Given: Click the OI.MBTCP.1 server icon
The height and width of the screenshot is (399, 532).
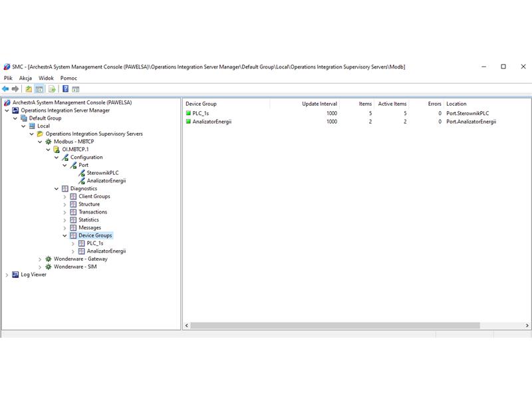Looking at the screenshot, I should pyautogui.click(x=57, y=149).
